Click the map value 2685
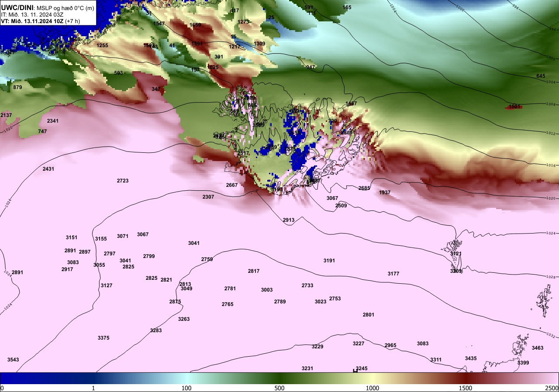559x392 pixels. pos(364,188)
